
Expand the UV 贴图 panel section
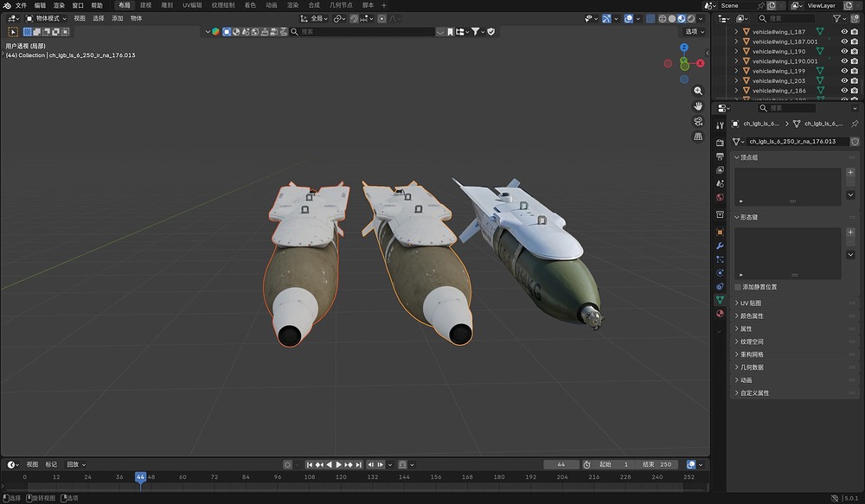click(748, 302)
